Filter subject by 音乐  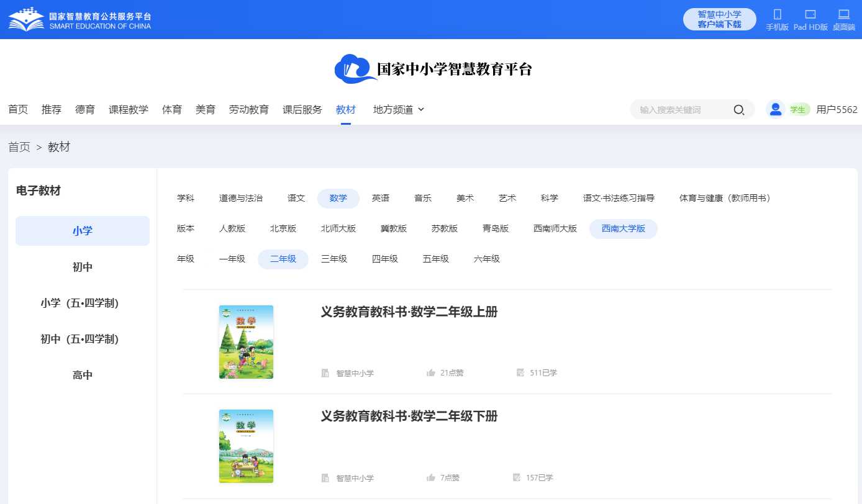coord(423,199)
